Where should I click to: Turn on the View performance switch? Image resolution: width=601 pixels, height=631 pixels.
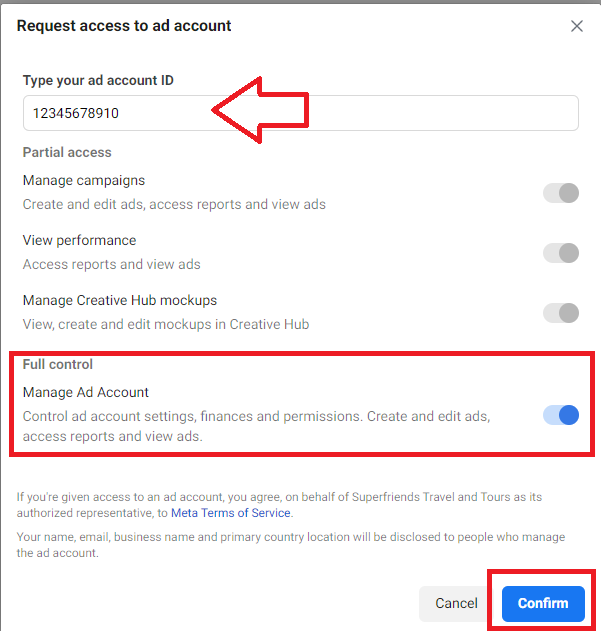coord(561,253)
